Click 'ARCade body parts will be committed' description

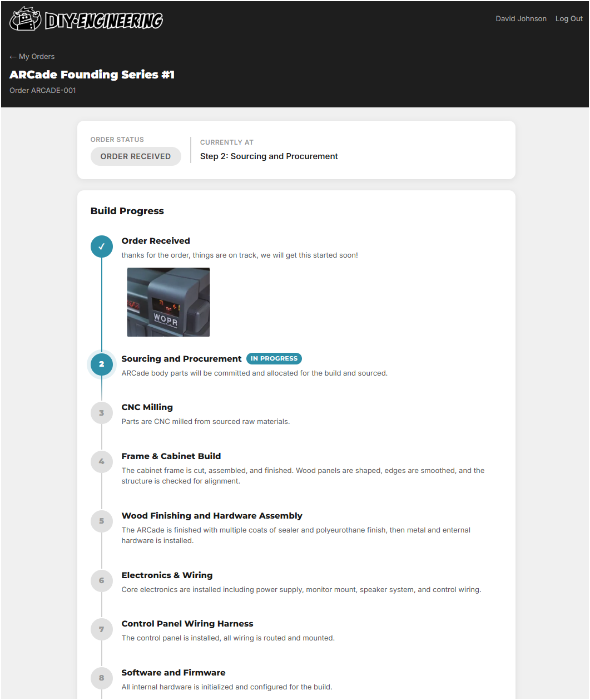(x=255, y=373)
